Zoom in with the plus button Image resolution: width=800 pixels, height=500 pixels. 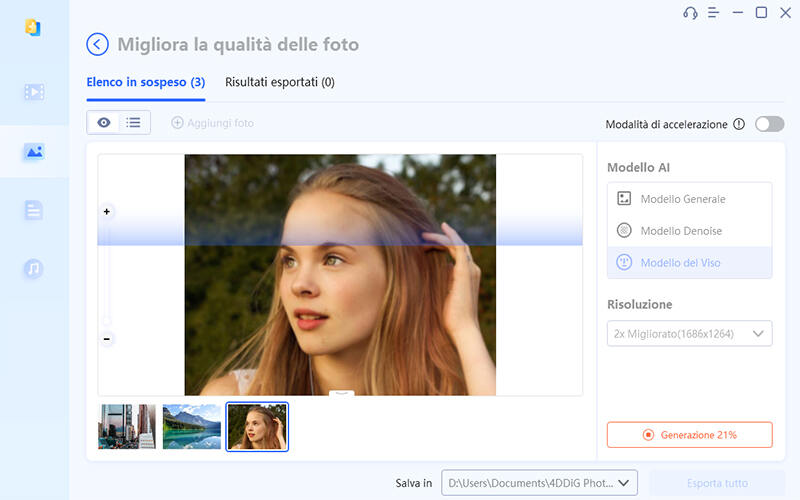[x=107, y=212]
